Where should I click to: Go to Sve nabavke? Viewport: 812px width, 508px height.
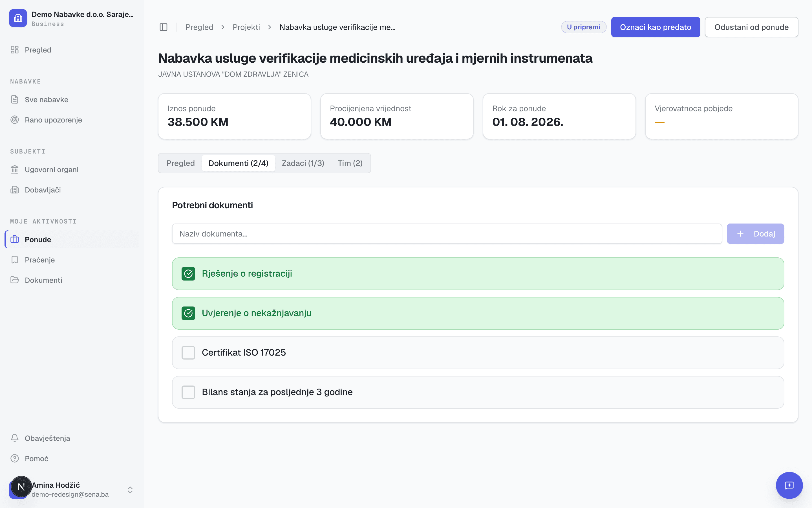click(x=72, y=99)
